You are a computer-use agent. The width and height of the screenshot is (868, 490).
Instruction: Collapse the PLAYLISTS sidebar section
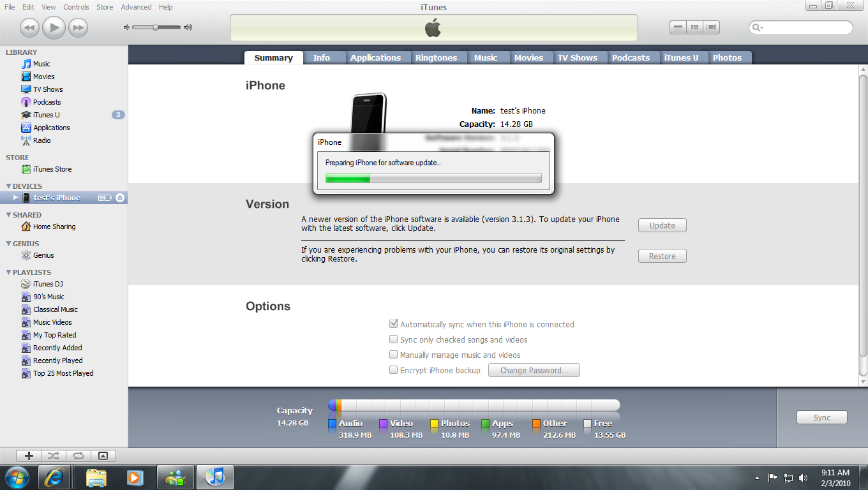point(8,272)
